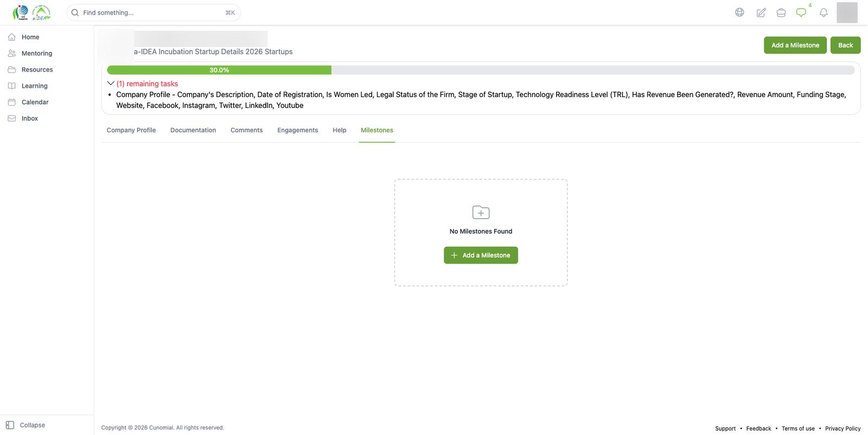Switch to the Company Profile tab
Viewport: 868px width, 435px height.
131,130
